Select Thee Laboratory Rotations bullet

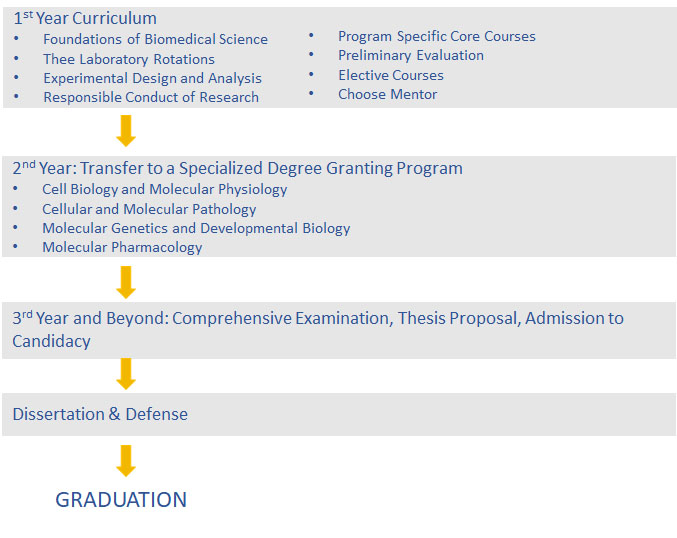[129, 59]
